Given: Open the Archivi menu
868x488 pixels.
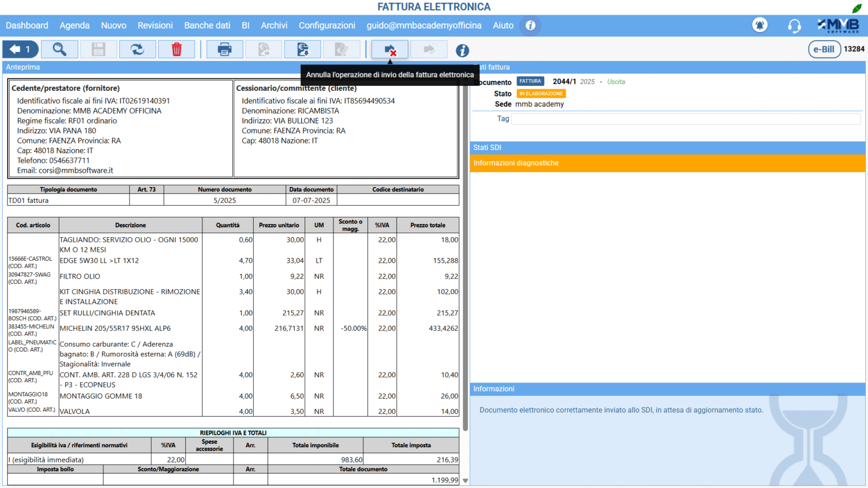Looking at the screenshot, I should pyautogui.click(x=274, y=25).
